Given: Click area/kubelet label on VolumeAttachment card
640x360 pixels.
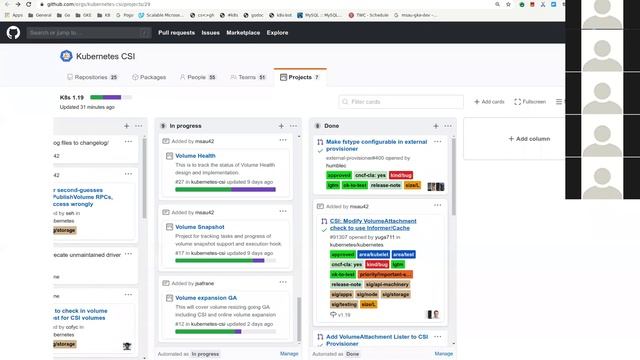Looking at the screenshot, I should (x=373, y=254).
